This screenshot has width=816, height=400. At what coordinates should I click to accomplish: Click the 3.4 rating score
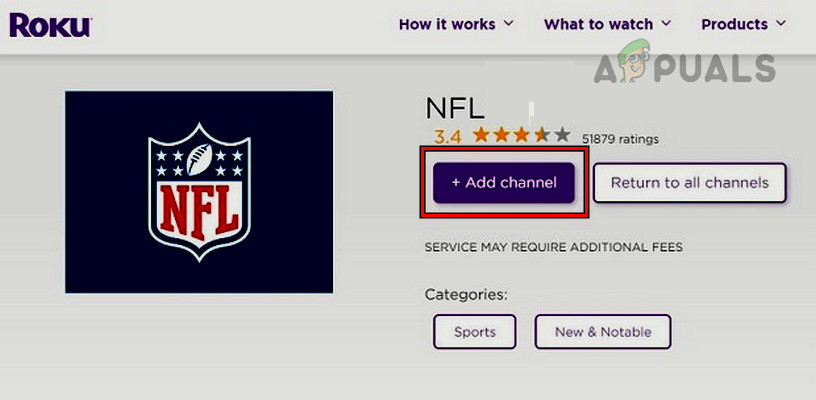(448, 137)
